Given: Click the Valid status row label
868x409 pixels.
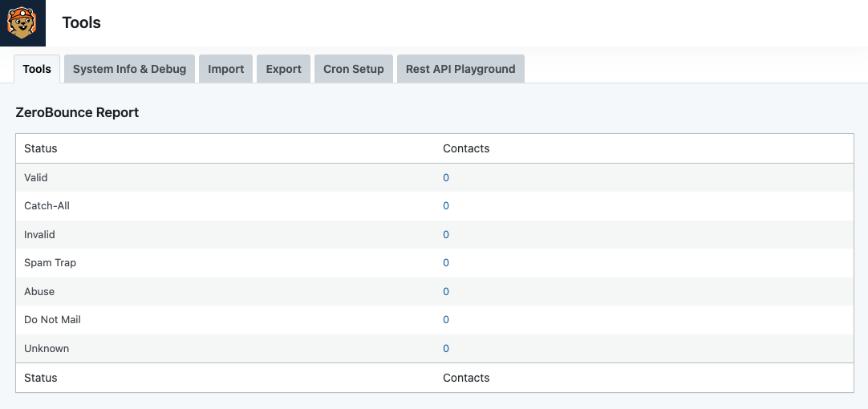Looking at the screenshot, I should 36,178.
